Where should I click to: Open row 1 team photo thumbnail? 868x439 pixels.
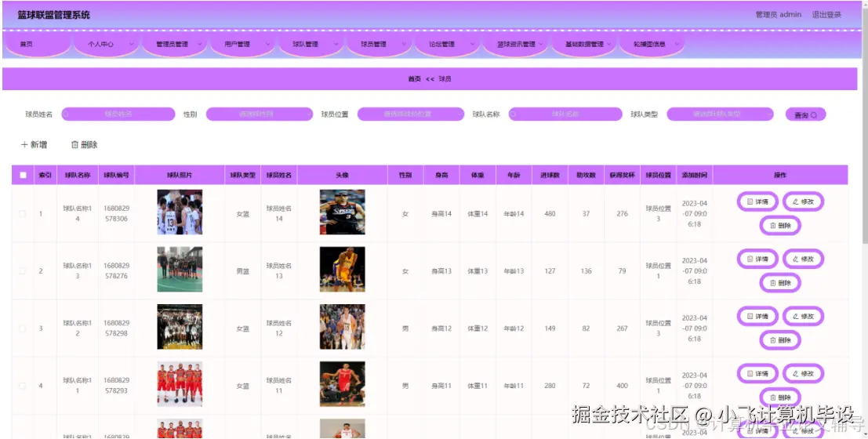180,212
